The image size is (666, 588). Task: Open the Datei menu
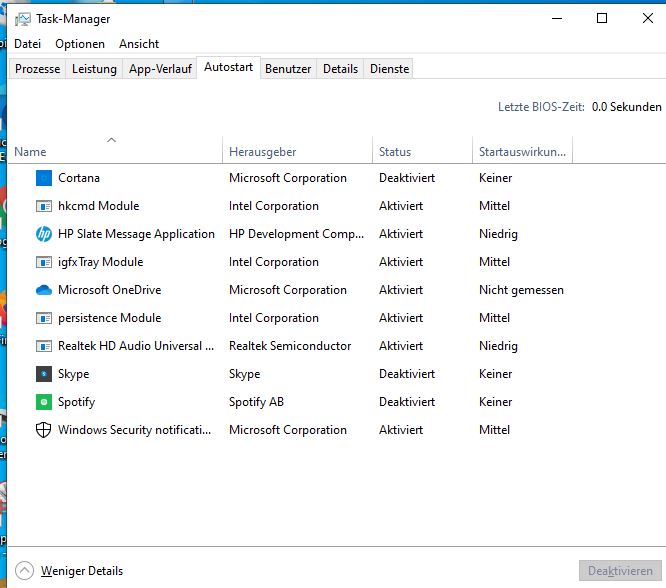(28, 44)
